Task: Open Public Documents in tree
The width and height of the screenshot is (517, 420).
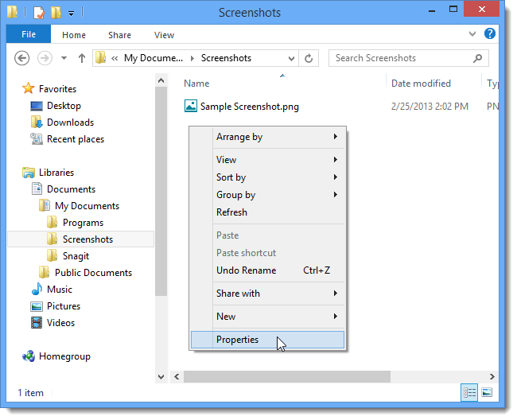Action: [93, 273]
